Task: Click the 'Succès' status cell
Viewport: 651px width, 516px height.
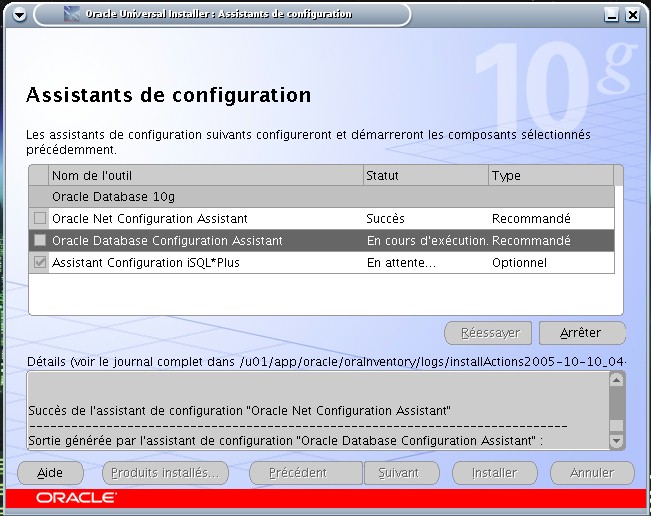Action: coord(385,218)
